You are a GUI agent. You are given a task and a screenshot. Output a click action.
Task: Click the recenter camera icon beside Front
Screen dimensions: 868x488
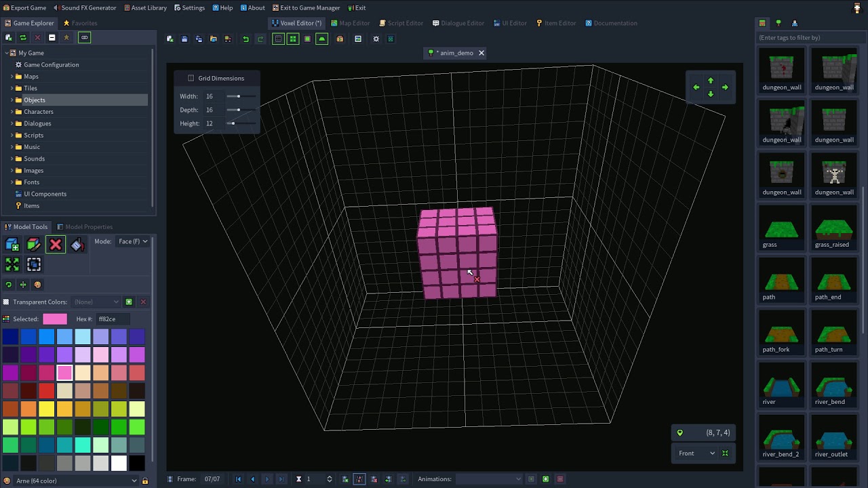tap(725, 453)
